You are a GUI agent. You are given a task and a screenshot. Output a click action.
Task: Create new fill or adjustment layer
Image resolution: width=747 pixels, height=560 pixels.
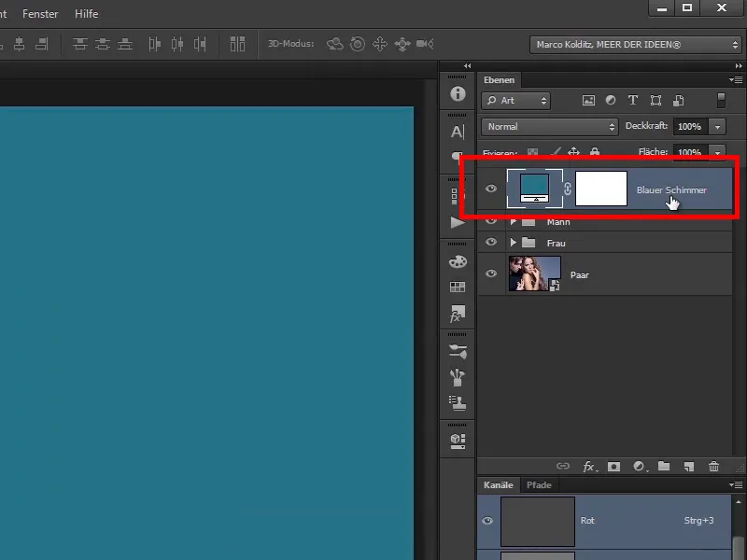640,467
